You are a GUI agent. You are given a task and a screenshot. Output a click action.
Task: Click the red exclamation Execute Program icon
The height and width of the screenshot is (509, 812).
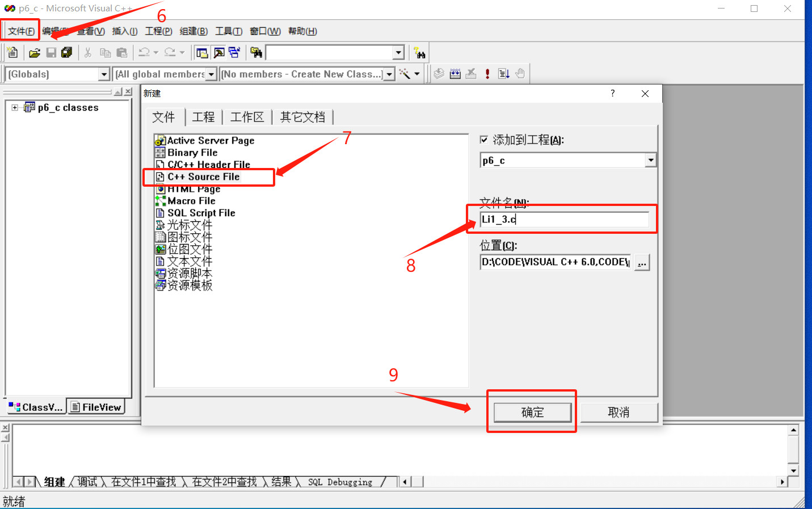(487, 74)
